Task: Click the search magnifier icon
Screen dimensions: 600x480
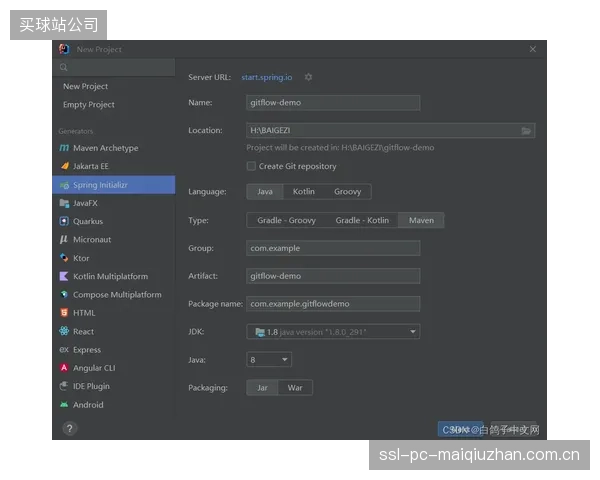Action: coord(64,67)
